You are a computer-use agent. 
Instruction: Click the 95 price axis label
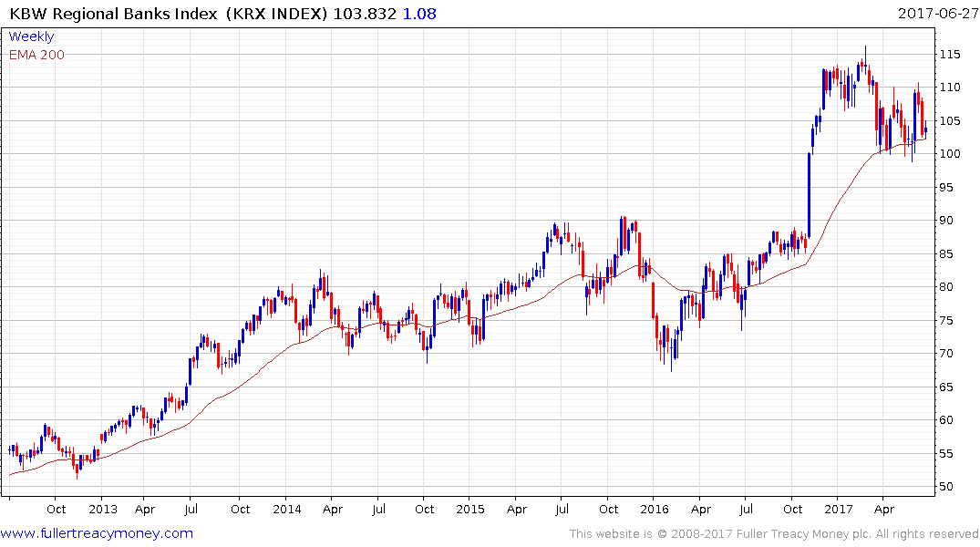[x=946, y=188]
